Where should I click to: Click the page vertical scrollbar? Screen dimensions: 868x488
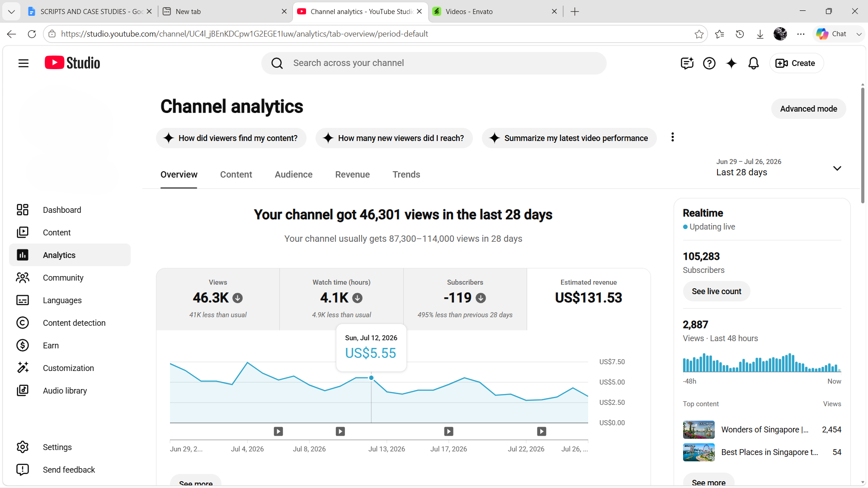point(863,145)
